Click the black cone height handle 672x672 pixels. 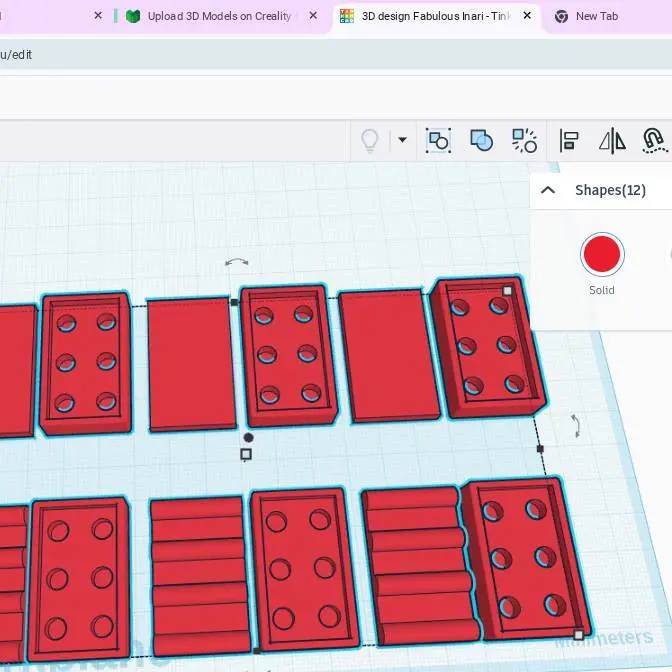point(248,437)
